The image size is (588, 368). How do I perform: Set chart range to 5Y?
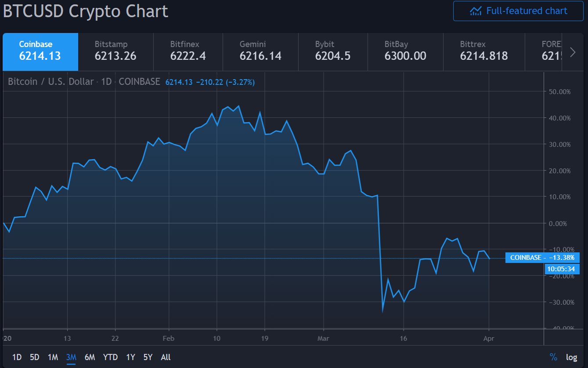(x=148, y=357)
